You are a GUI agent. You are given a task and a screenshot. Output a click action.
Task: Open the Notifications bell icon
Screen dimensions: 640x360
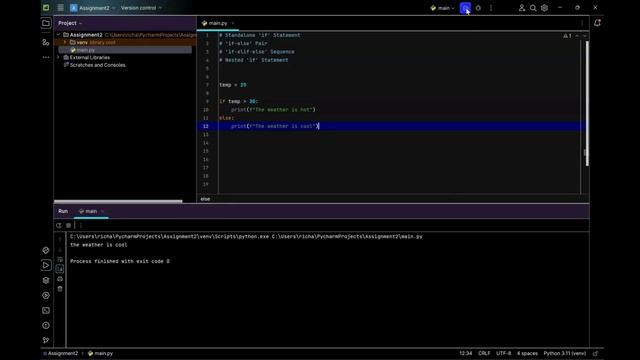597,23
